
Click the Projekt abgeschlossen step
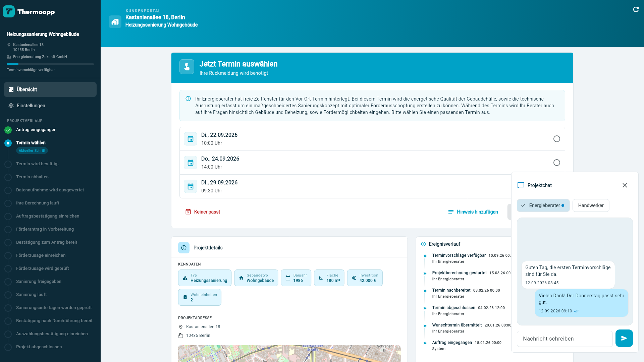tap(39, 347)
